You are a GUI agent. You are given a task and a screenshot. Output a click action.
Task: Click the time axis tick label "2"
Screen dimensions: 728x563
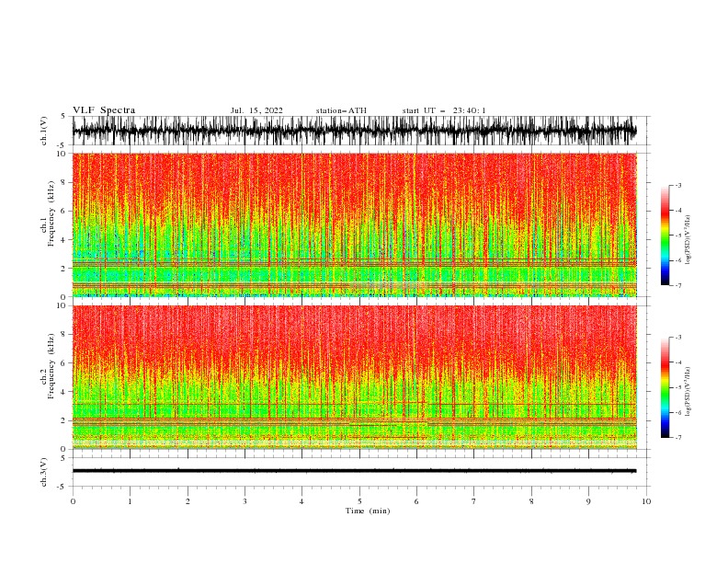tap(188, 501)
